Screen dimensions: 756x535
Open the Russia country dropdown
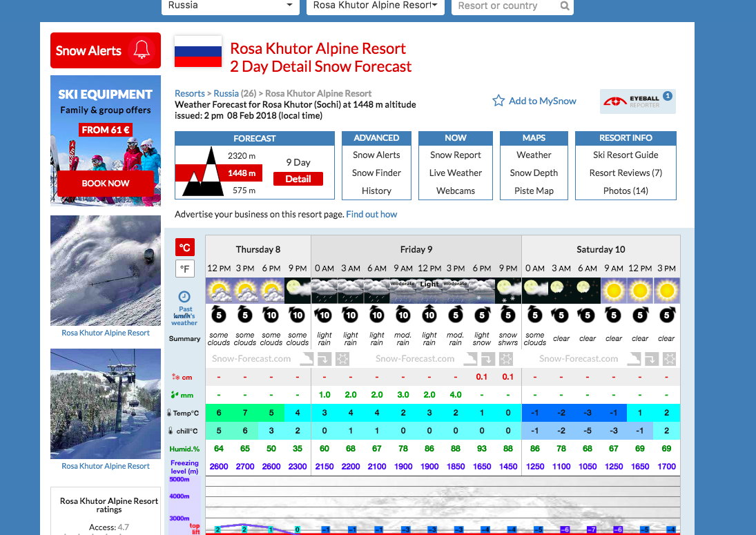tap(231, 6)
